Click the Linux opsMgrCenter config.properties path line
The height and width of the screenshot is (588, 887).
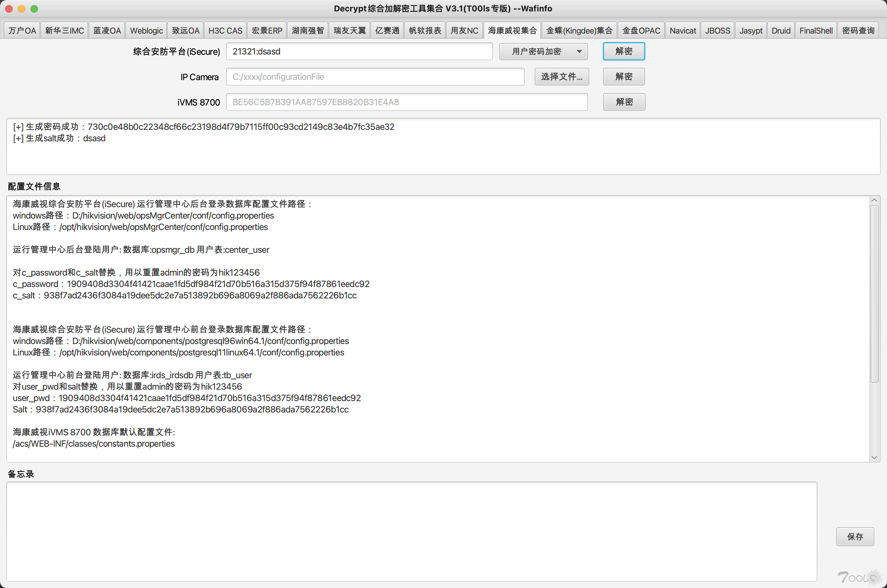click(x=140, y=227)
